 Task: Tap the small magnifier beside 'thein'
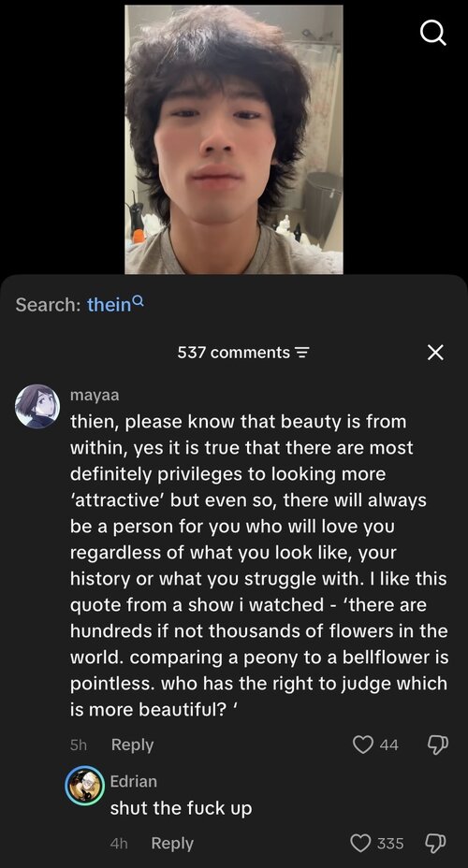pyautogui.click(x=139, y=300)
